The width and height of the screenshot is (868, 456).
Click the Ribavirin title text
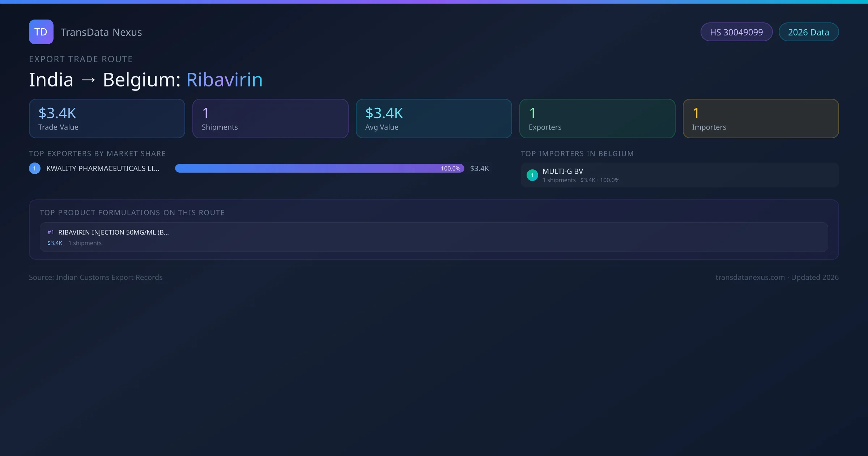tap(224, 80)
